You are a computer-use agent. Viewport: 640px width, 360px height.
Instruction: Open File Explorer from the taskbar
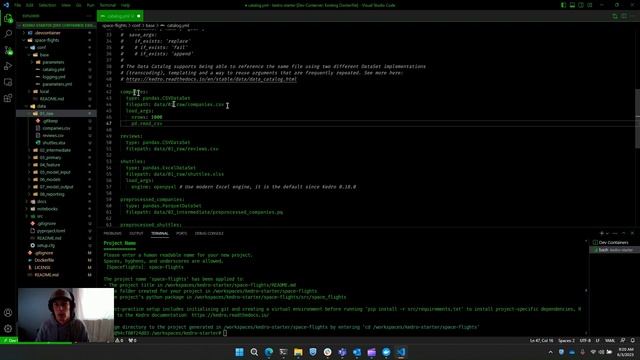pyautogui.click(x=298, y=352)
